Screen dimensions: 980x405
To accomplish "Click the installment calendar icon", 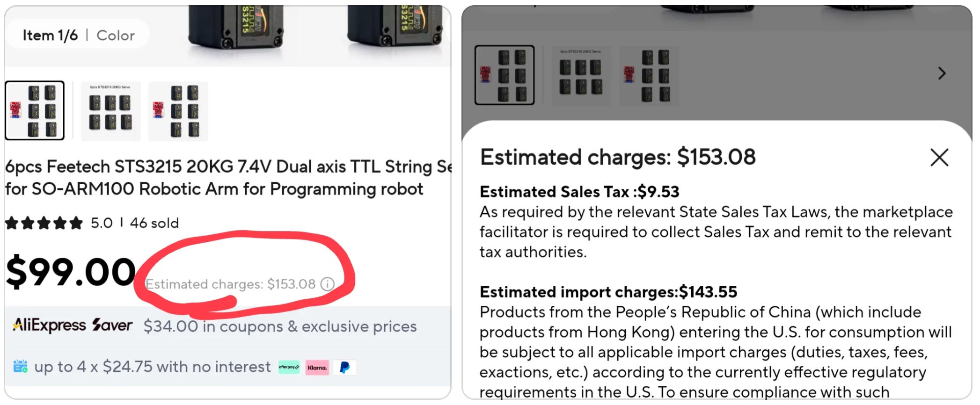I will pyautogui.click(x=20, y=367).
